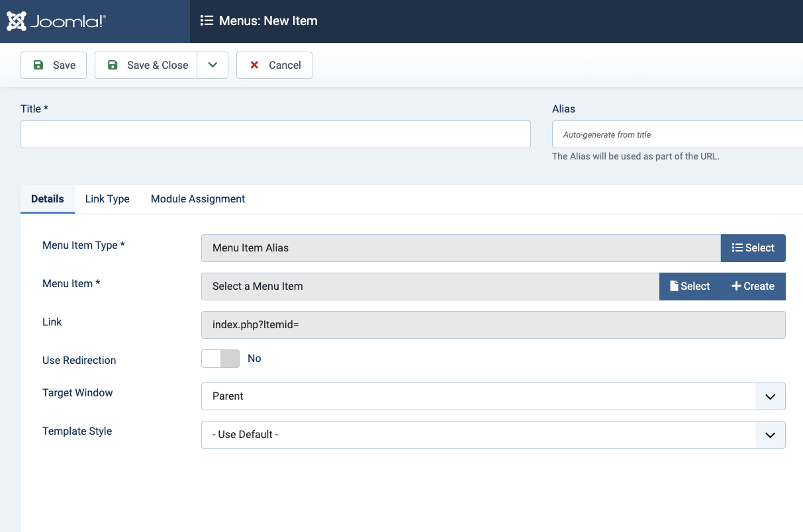Click the red X Cancel button

[x=274, y=65]
